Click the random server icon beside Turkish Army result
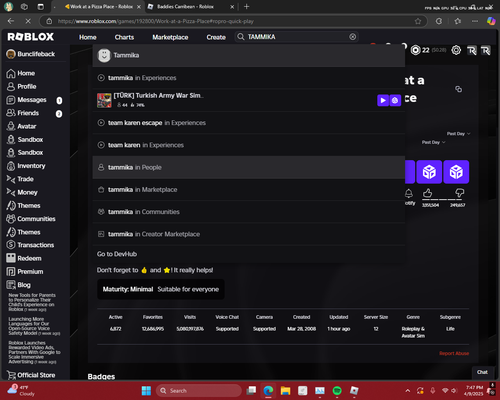The image size is (500, 400). click(x=395, y=100)
